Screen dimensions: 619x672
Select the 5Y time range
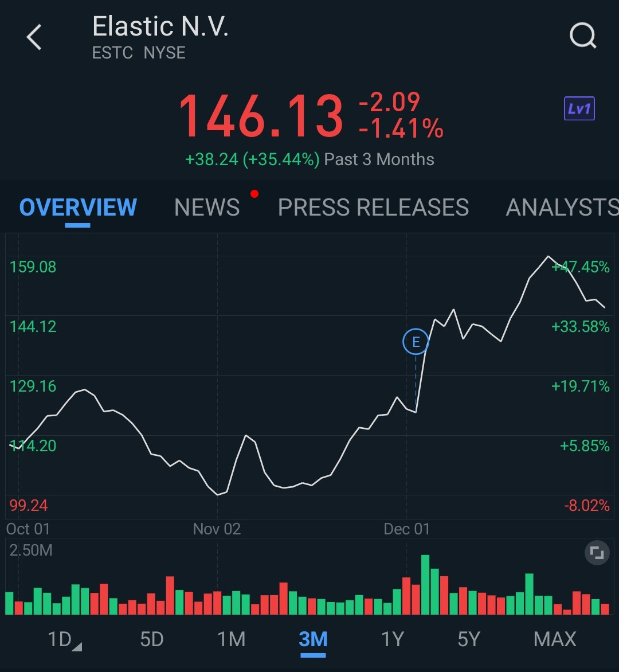click(469, 639)
